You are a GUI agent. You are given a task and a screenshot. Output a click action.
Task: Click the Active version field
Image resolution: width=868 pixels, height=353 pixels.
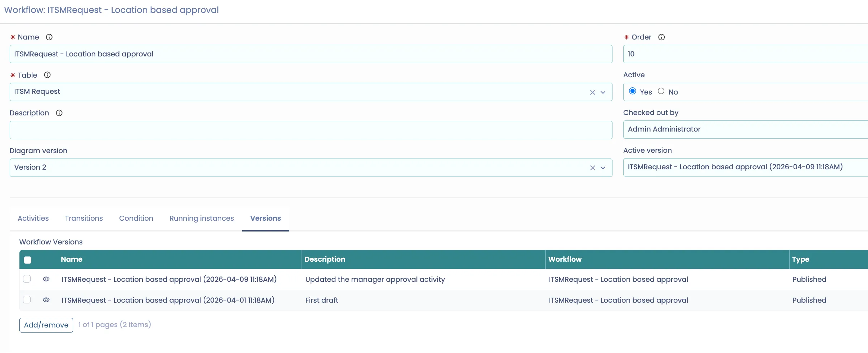(746, 167)
